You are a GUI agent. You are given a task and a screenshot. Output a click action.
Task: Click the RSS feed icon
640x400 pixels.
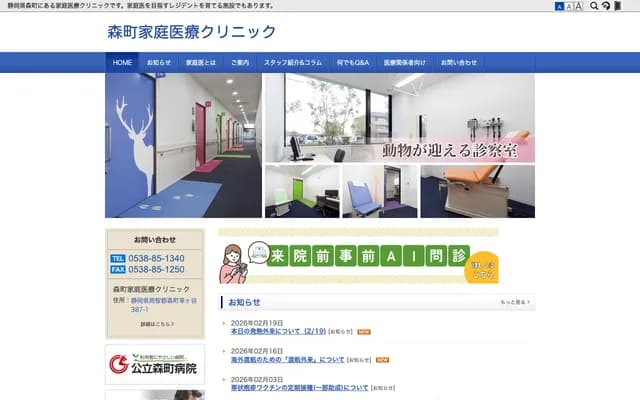[606, 6]
